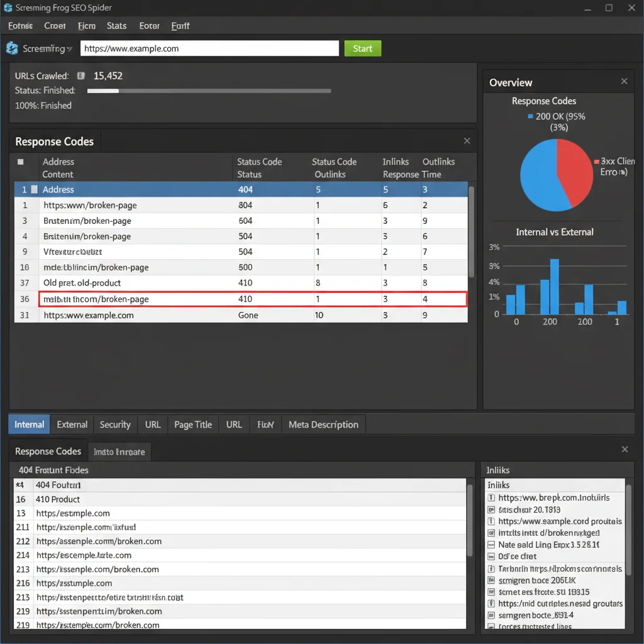This screenshot has width=644, height=644.
Task: Open the Screaming mode dropdown arrow
Action: point(69,49)
